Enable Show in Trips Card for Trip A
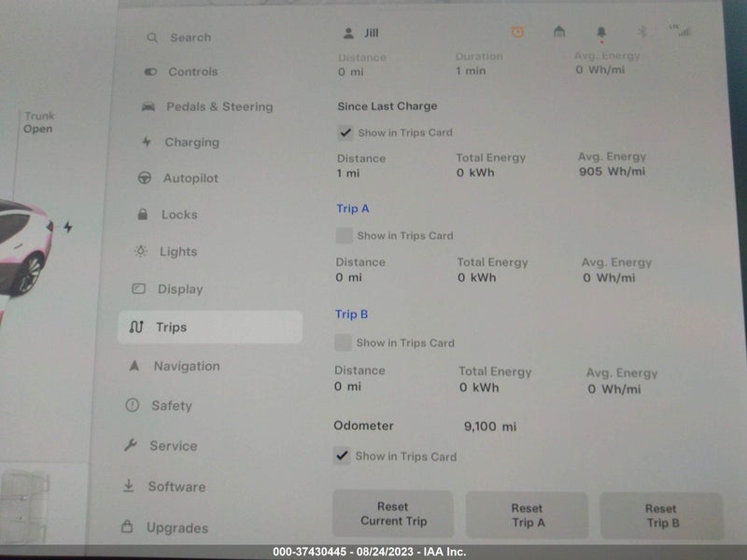The image size is (747, 560). [344, 235]
